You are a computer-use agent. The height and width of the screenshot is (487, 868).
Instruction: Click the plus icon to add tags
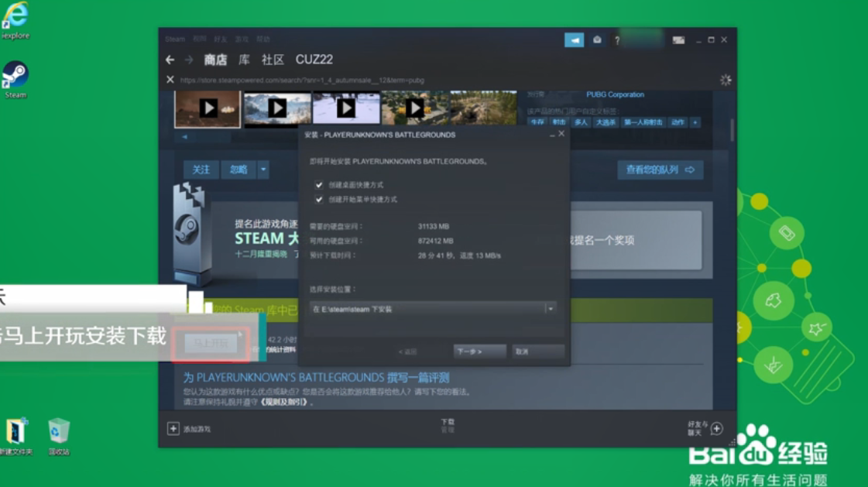(x=695, y=122)
